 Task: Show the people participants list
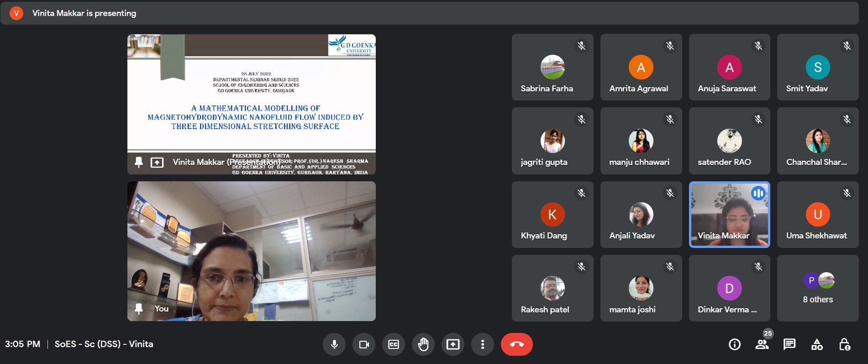(762, 344)
